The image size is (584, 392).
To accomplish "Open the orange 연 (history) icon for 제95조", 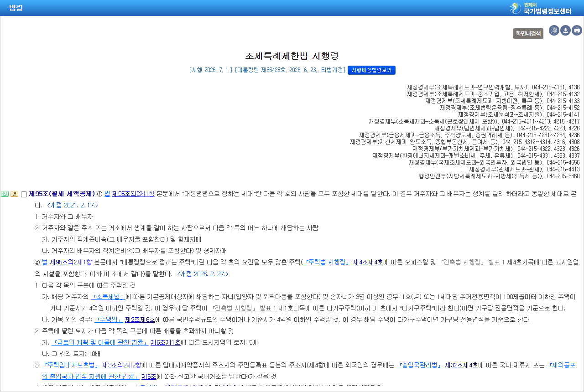I will click(x=14, y=194).
